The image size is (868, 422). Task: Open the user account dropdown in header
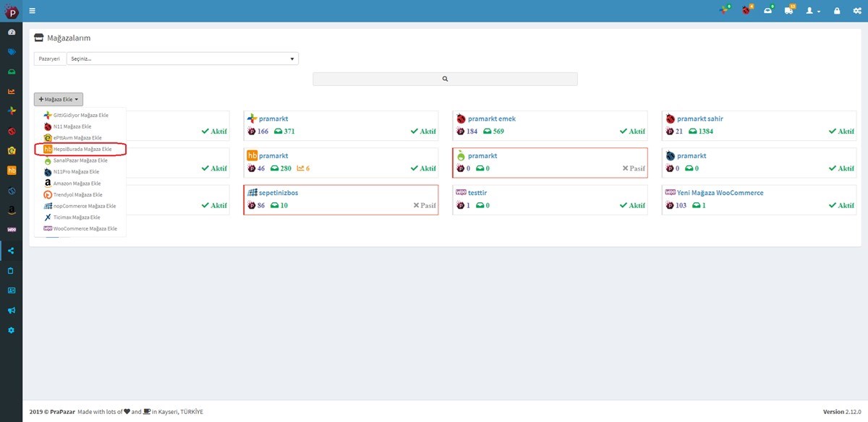(x=813, y=11)
